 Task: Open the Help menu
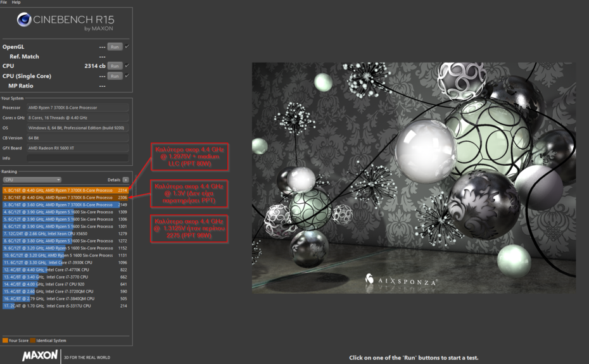coord(16,3)
